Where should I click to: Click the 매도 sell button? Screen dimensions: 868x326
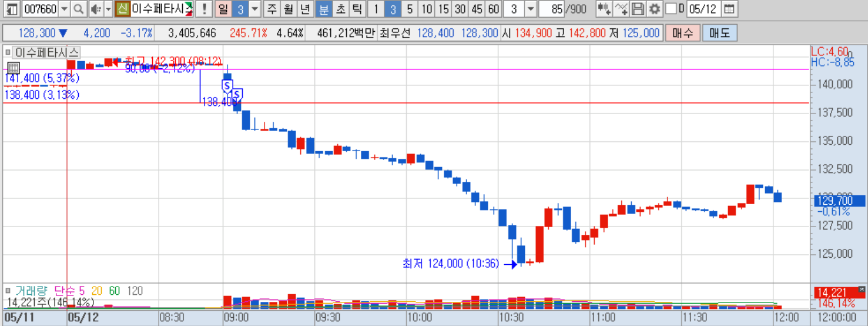719,33
